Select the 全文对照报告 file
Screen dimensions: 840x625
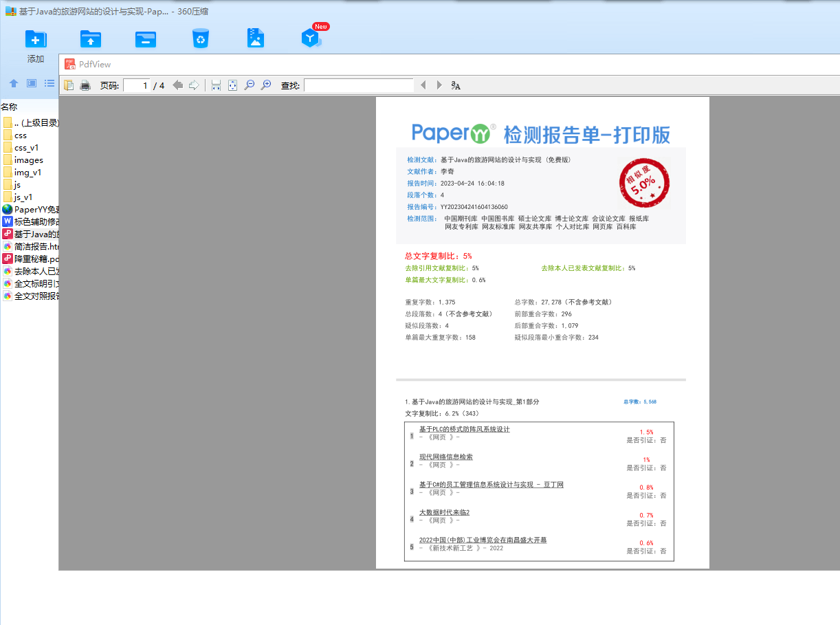click(x=30, y=296)
